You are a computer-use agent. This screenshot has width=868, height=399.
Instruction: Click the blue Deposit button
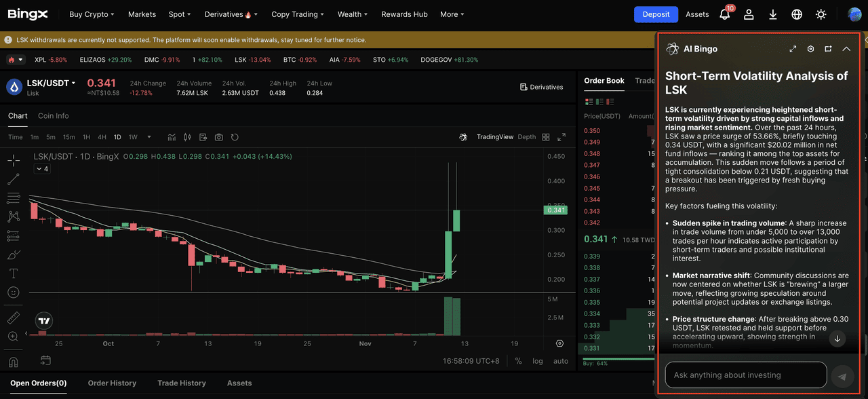click(656, 14)
